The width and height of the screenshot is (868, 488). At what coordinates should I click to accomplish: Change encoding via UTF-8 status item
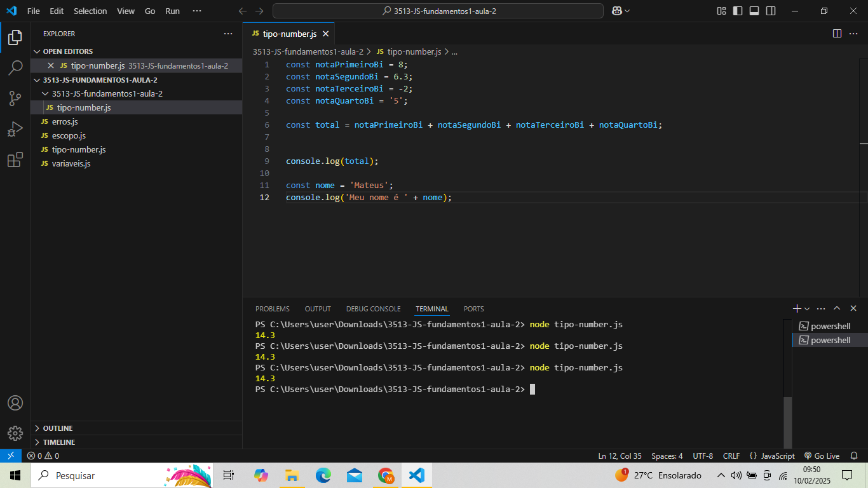[x=703, y=456]
